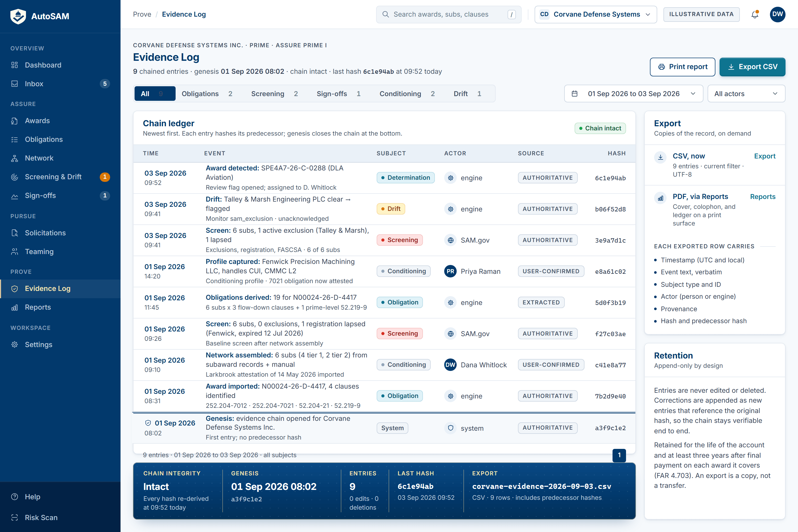This screenshot has width=798, height=532.
Task: Go to Awards in the sidebar
Action: pos(60,121)
